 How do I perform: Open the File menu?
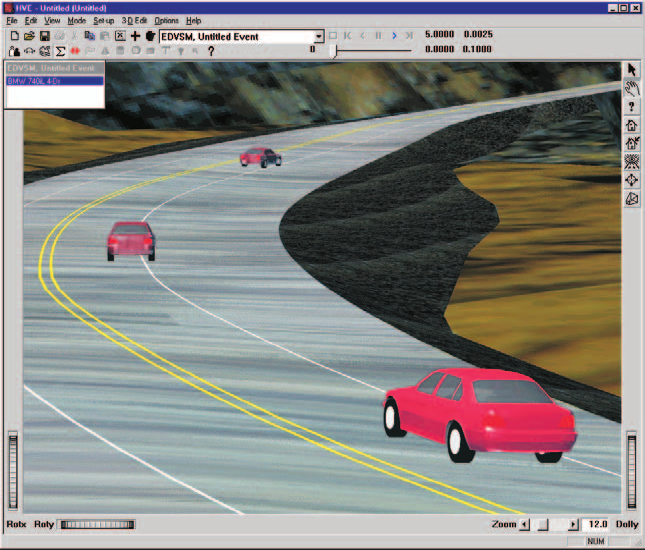(x=12, y=21)
